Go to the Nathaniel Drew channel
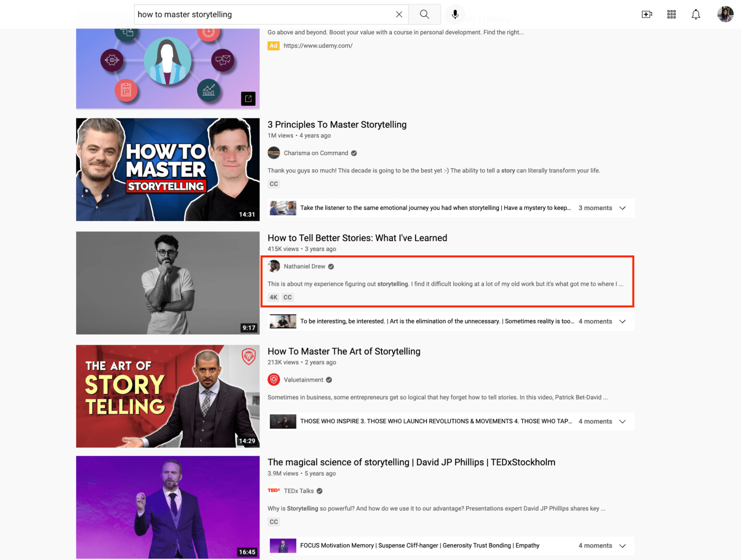 pos(304,266)
